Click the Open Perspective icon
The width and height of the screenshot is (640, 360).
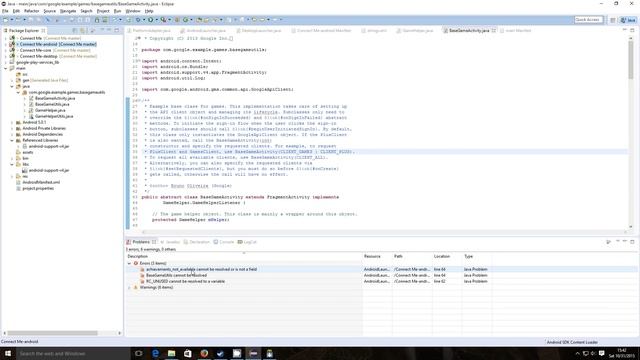coord(613,20)
